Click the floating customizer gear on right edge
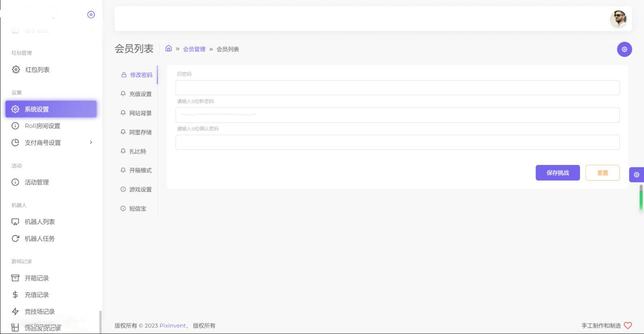 636,175
